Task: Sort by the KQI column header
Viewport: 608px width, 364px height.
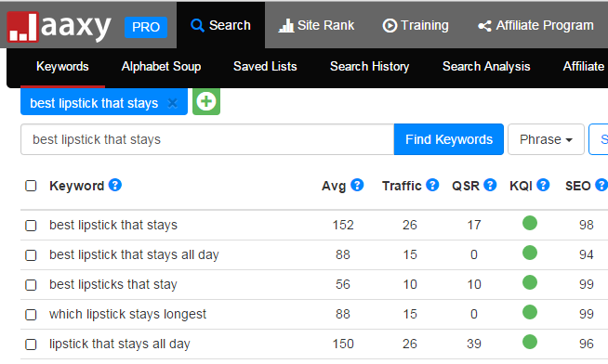Action: click(x=521, y=187)
